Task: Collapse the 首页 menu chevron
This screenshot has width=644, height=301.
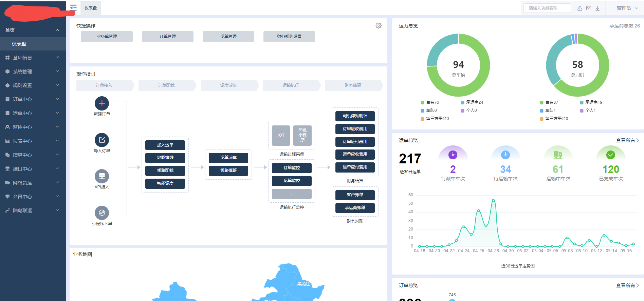Action: click(x=57, y=30)
